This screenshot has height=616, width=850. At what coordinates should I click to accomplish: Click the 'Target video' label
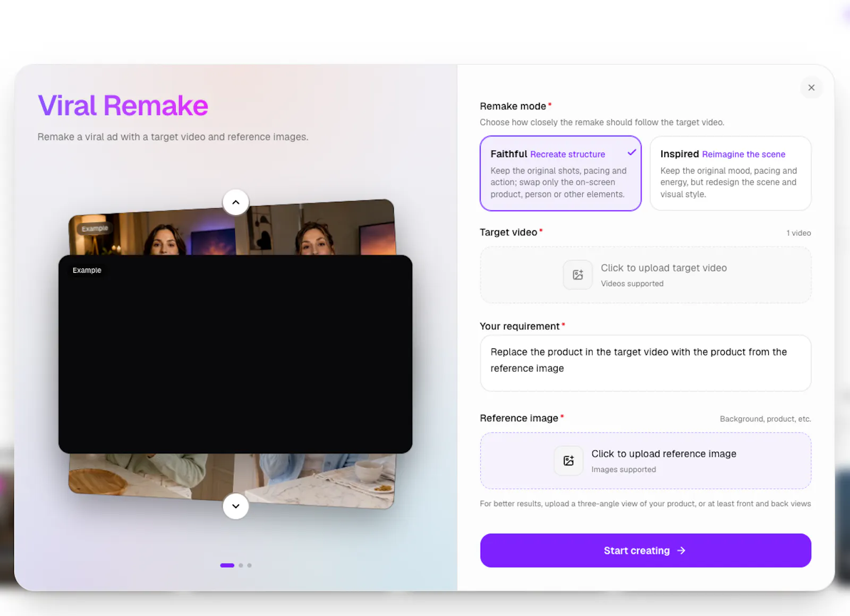tap(508, 232)
